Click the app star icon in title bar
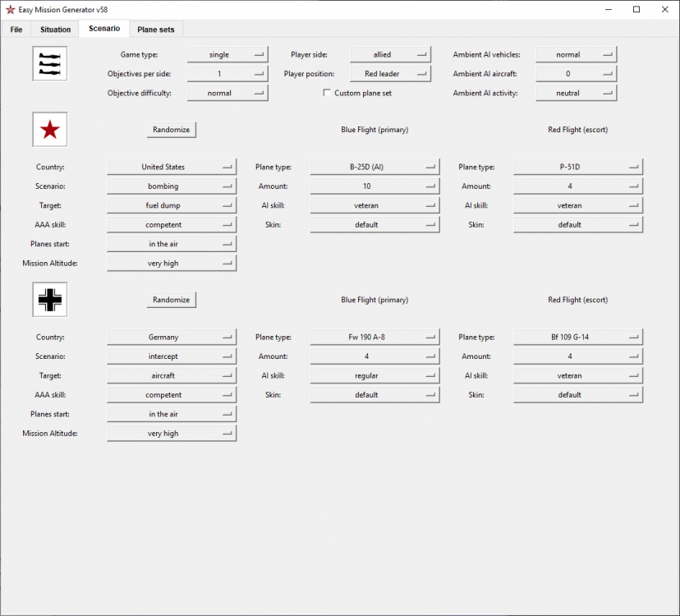The height and width of the screenshot is (616, 680). pos(11,10)
